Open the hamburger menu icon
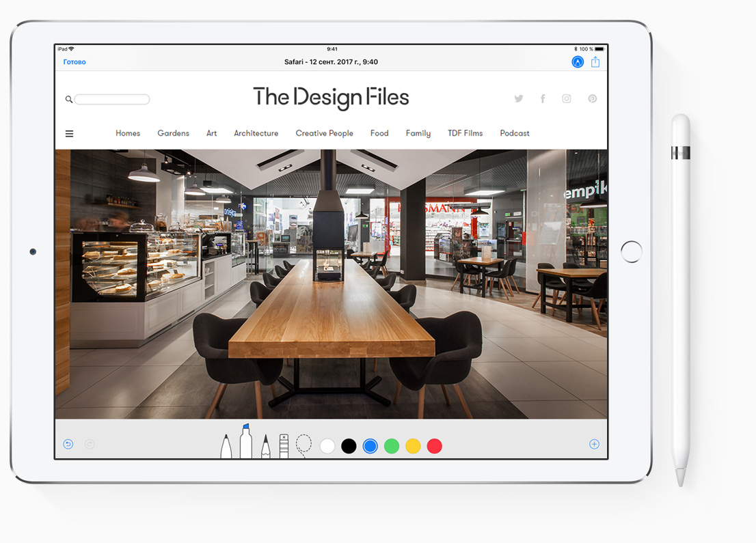The image size is (756, 543). click(x=70, y=133)
